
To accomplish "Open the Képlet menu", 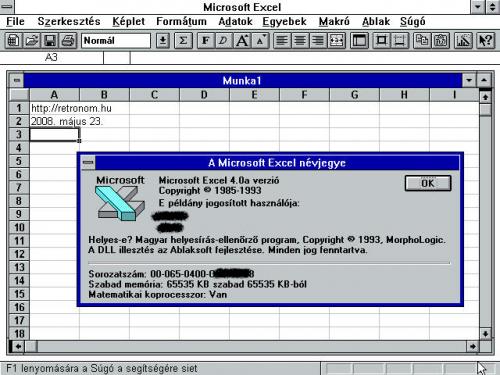I will coord(128,22).
